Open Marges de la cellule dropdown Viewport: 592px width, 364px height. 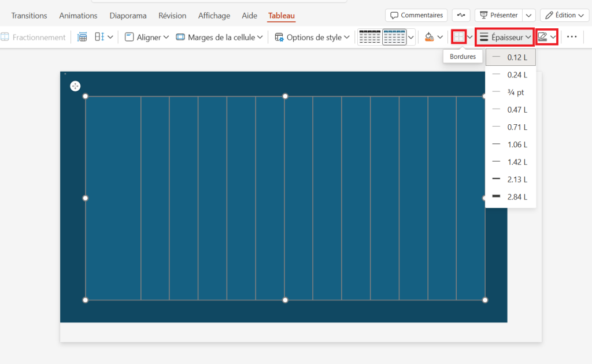pos(219,37)
